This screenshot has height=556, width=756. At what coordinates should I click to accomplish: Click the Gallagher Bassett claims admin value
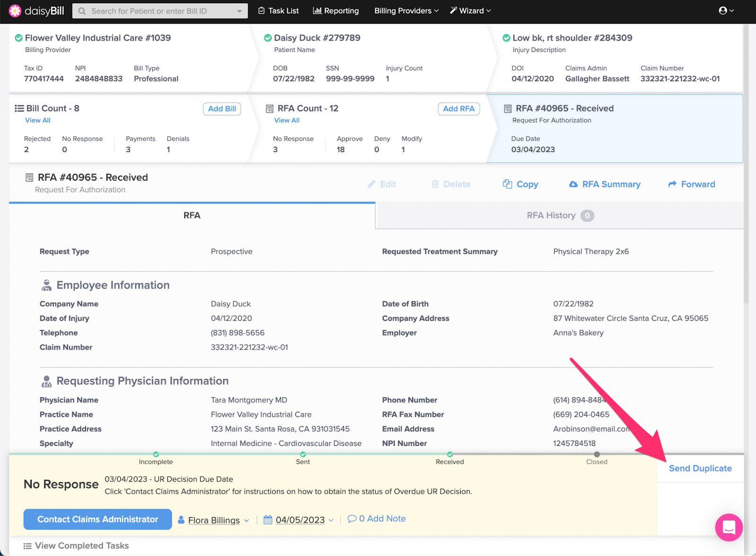tap(597, 79)
